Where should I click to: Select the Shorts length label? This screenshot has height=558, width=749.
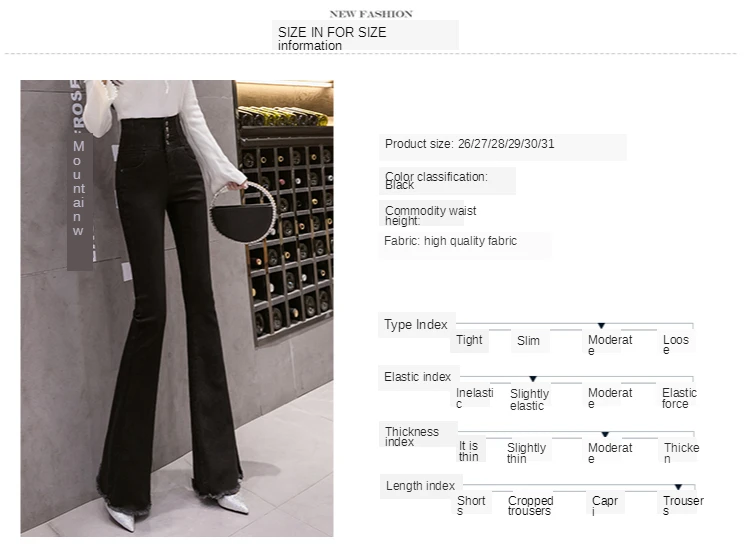(471, 505)
